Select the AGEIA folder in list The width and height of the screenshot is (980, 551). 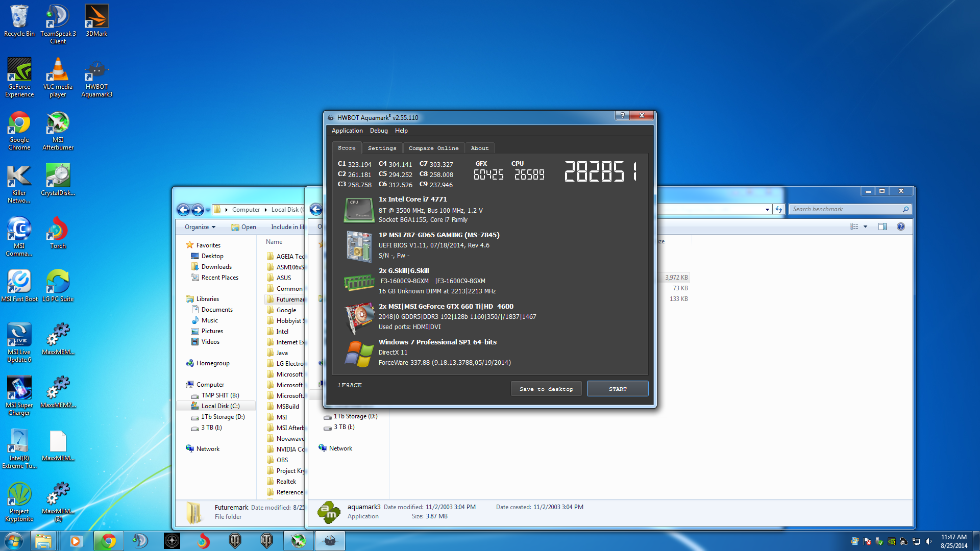click(290, 257)
